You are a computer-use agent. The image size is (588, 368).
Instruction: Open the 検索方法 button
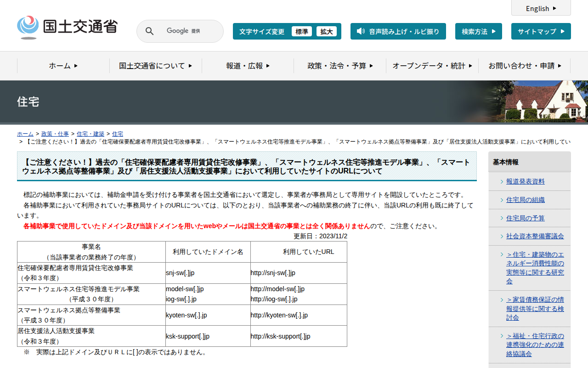[478, 31]
